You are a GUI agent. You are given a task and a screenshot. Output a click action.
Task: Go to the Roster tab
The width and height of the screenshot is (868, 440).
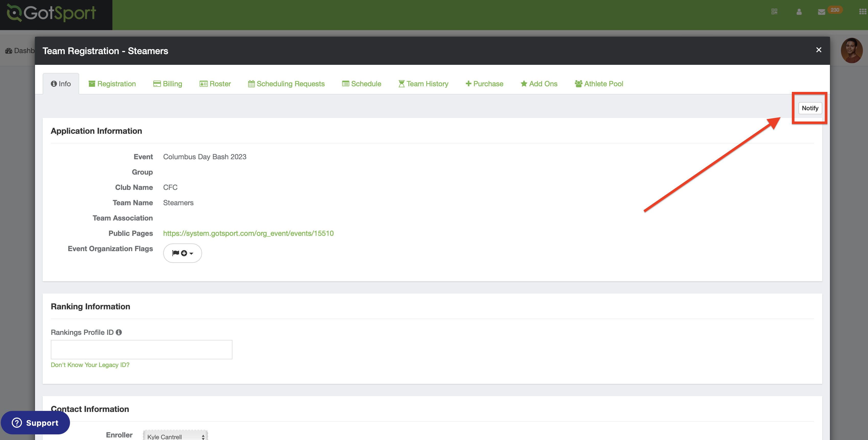(x=215, y=84)
